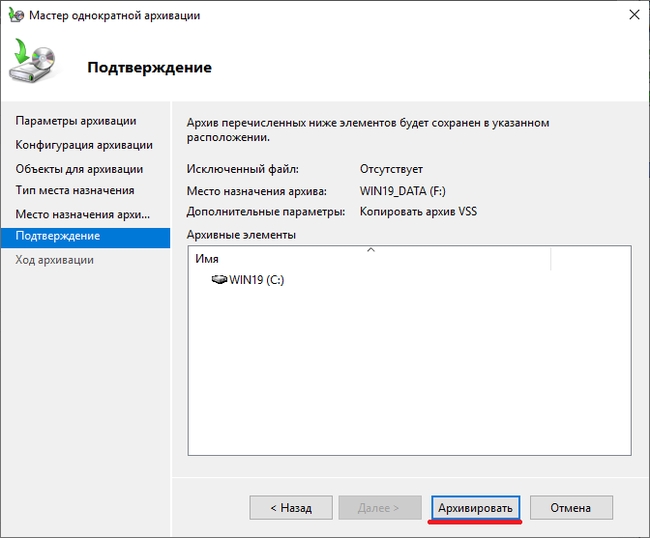
Task: Click the backup disc icon in the header
Action: [34, 62]
